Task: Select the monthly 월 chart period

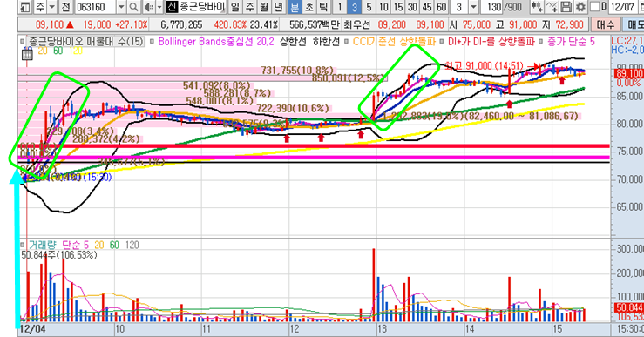Action: [264, 7]
